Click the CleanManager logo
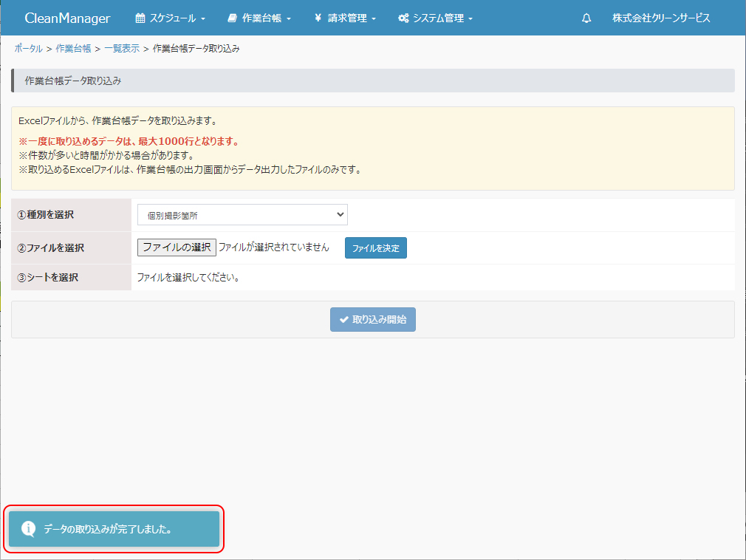Screen dimensions: 746x560 67,18
